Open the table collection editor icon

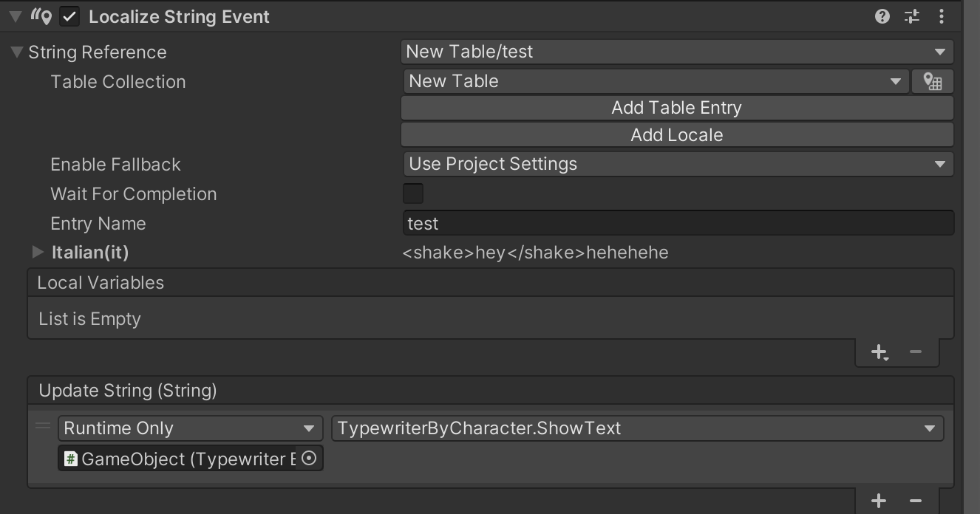pyautogui.click(x=933, y=81)
